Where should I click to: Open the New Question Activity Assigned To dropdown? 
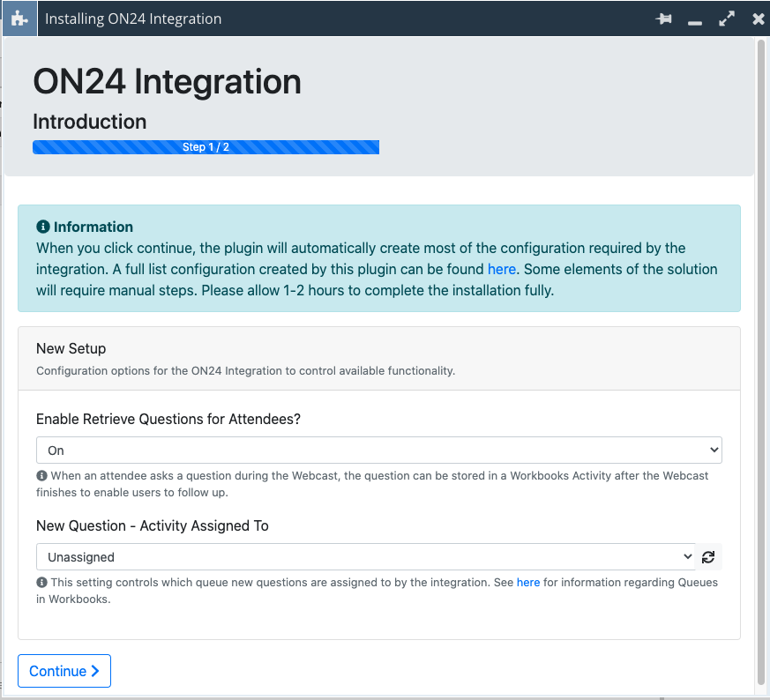[366, 556]
